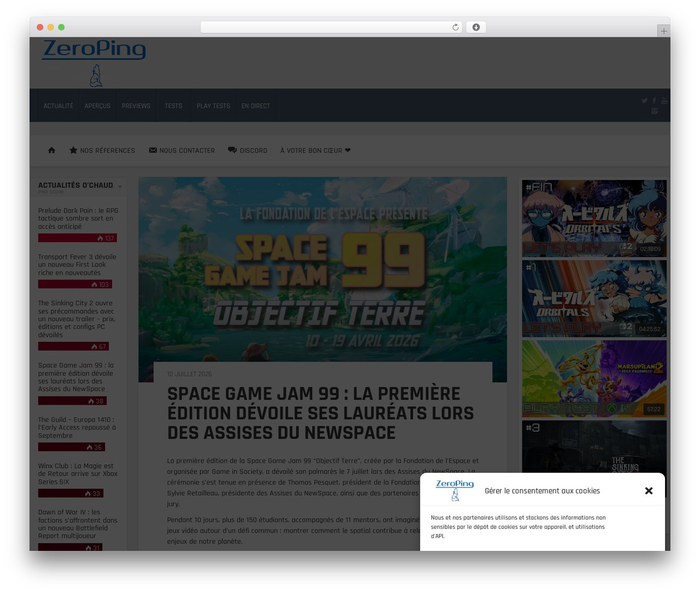Open the YouTube social icon

664,101
